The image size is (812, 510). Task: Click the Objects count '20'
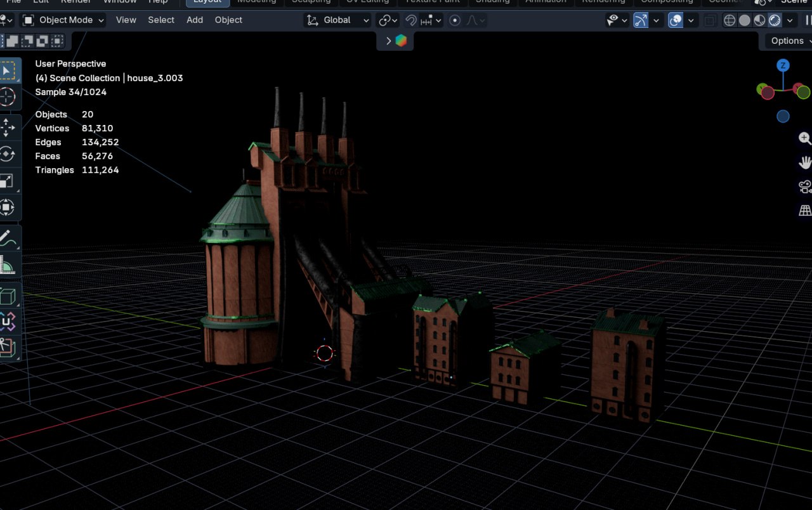(x=88, y=114)
